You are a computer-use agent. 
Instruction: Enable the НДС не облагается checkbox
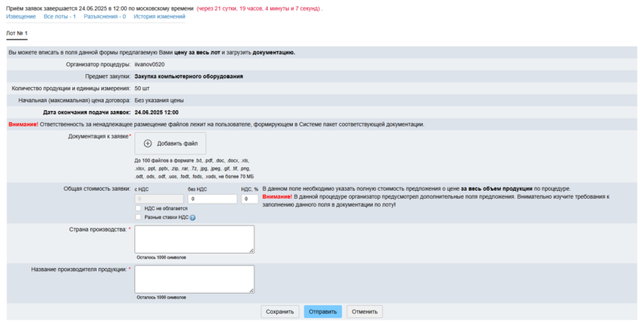coord(138,208)
